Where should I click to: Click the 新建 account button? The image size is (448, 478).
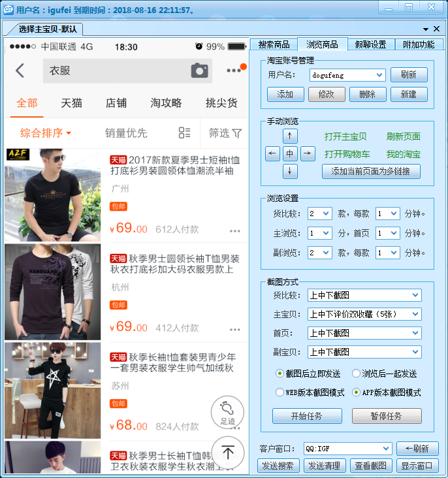409,94
